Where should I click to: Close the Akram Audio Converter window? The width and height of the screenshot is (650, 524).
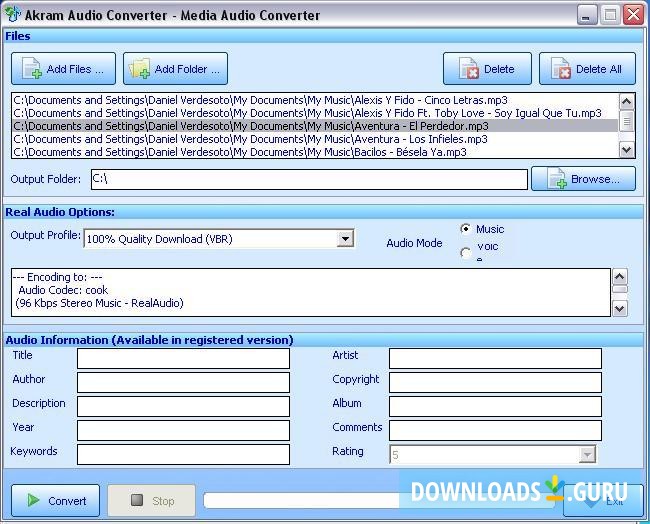pyautogui.click(x=634, y=15)
